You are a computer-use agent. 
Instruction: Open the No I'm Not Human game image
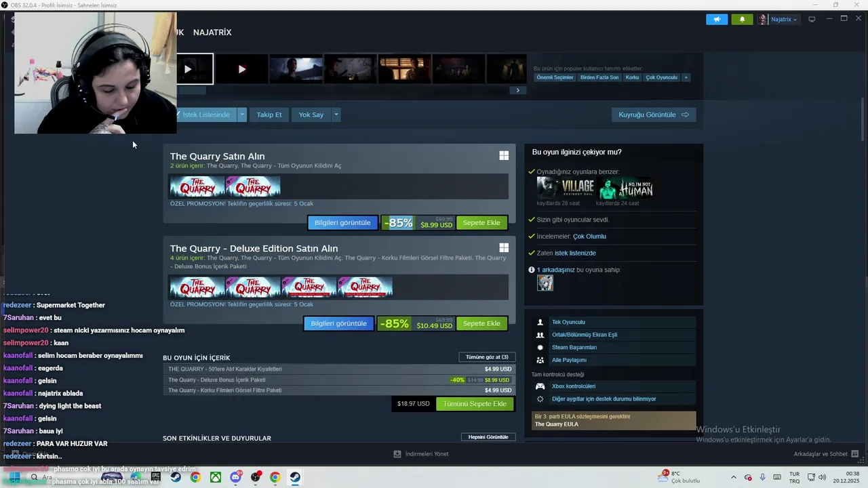pos(626,188)
